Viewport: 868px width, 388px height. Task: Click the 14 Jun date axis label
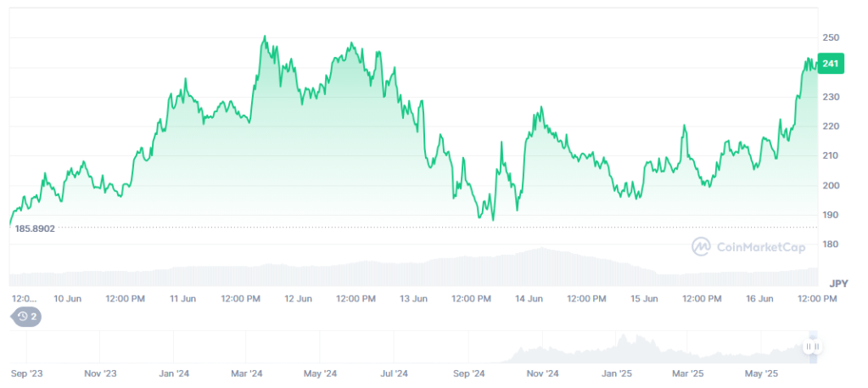tap(529, 299)
